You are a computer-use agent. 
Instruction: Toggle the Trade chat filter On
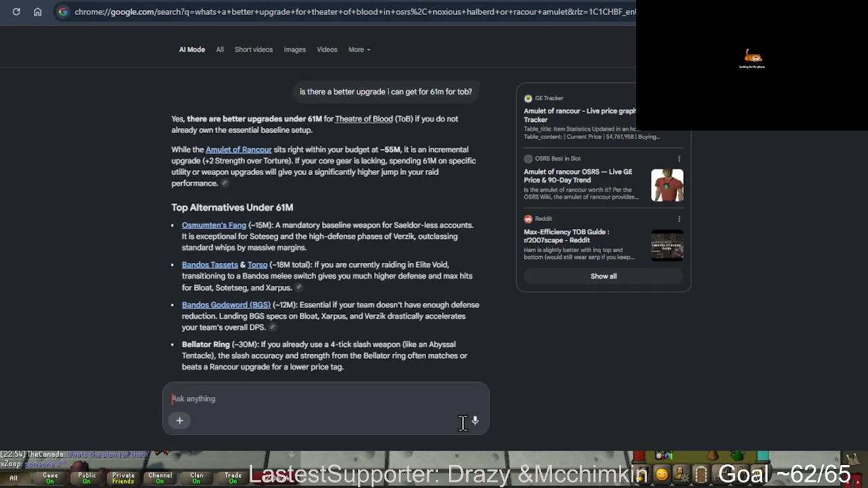pyautogui.click(x=233, y=478)
